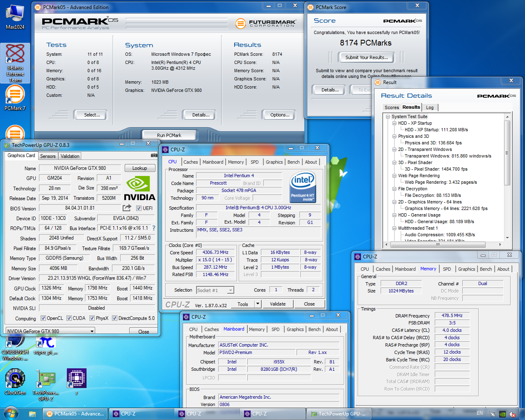Image resolution: width=525 pixels, height=420 pixels.
Task: Launch PCMark 7 from the desktop
Action: point(15,98)
